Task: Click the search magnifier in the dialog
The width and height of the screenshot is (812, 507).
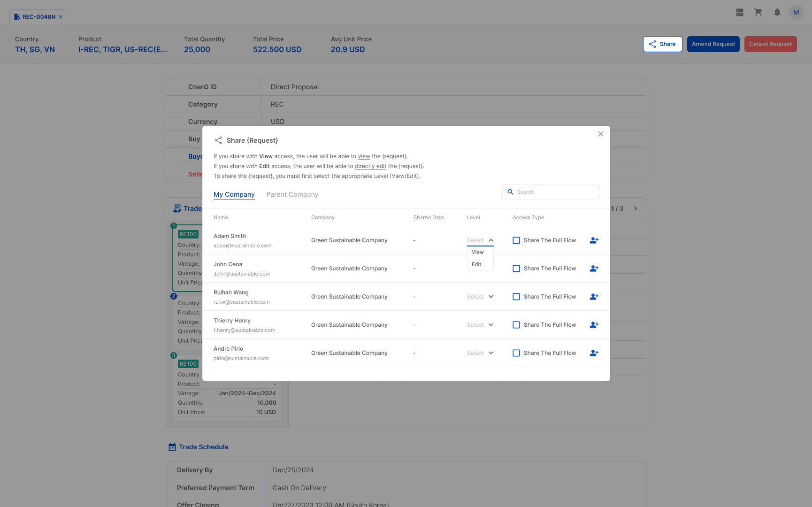Action: point(511,192)
